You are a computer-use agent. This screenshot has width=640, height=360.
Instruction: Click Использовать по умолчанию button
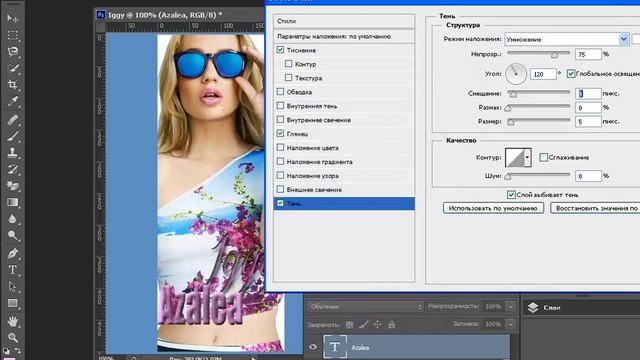(493, 208)
